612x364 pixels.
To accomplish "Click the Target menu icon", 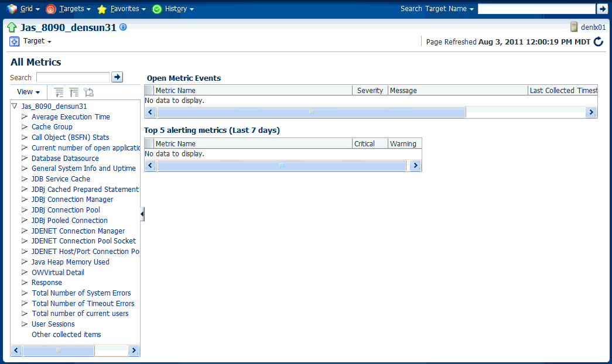I will [x=15, y=42].
